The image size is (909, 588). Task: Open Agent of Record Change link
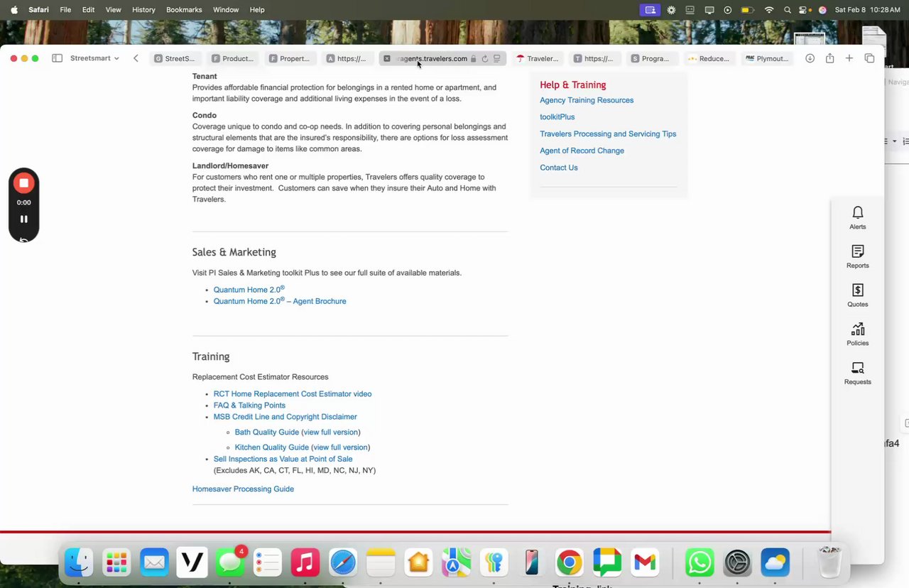point(582,151)
